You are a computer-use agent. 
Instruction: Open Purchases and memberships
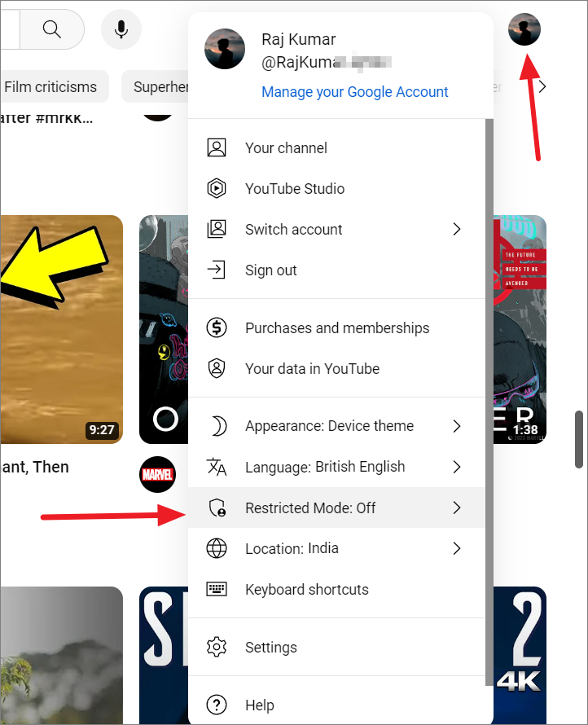pyautogui.click(x=336, y=327)
